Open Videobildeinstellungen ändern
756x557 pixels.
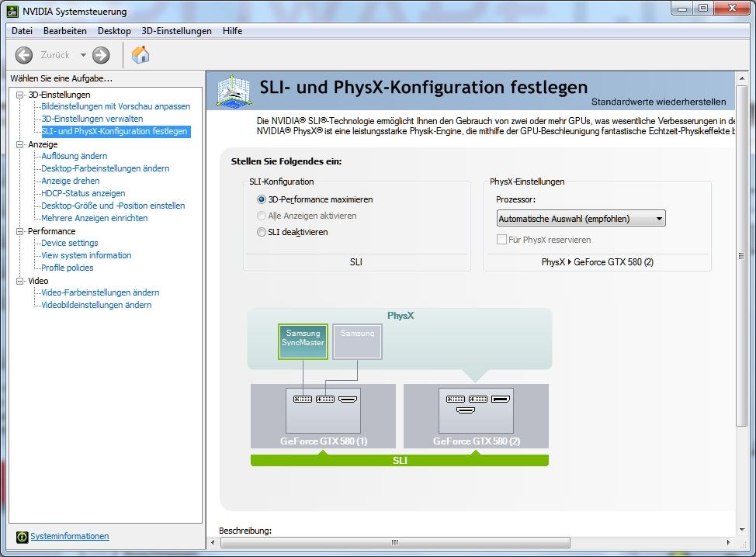(x=96, y=305)
